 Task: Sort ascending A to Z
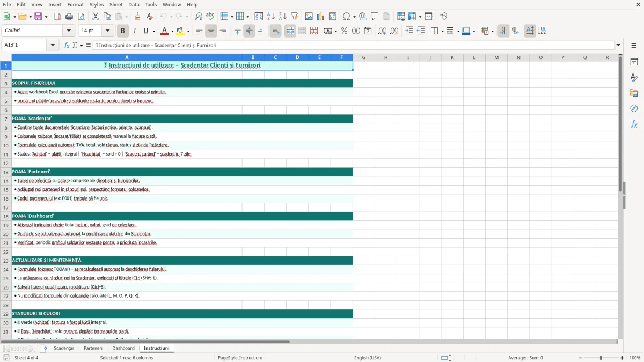pyautogui.click(x=271, y=17)
